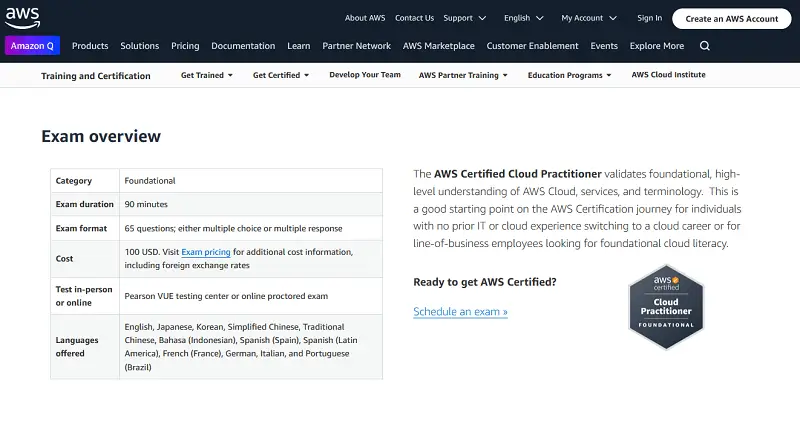
Task: Expand the AWS Partner Training menu
Action: pyautogui.click(x=463, y=75)
